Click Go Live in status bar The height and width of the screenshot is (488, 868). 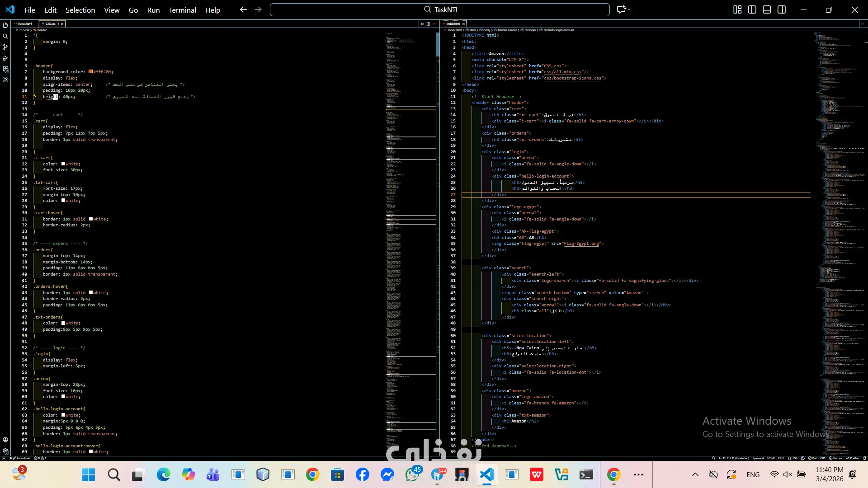point(836,458)
